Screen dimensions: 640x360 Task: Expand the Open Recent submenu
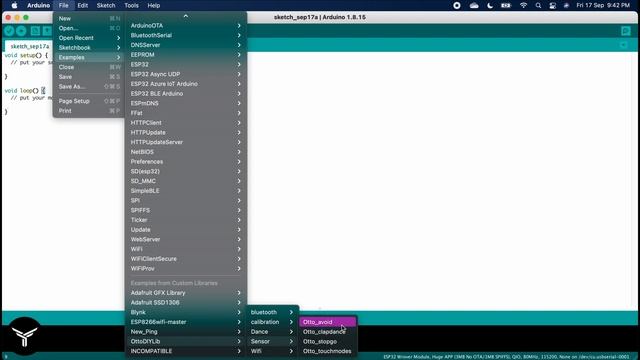coord(88,38)
